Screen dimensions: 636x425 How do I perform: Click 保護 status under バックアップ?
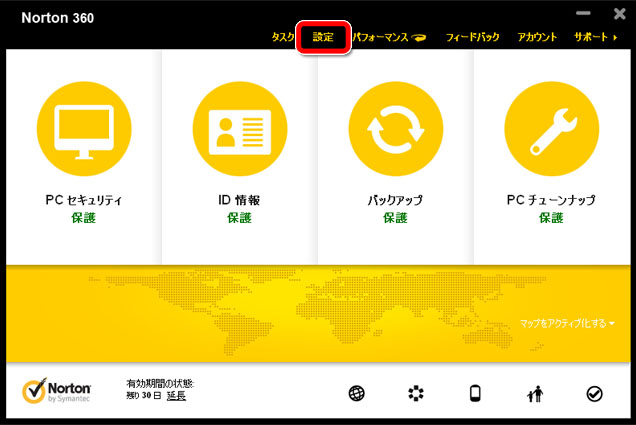395,218
